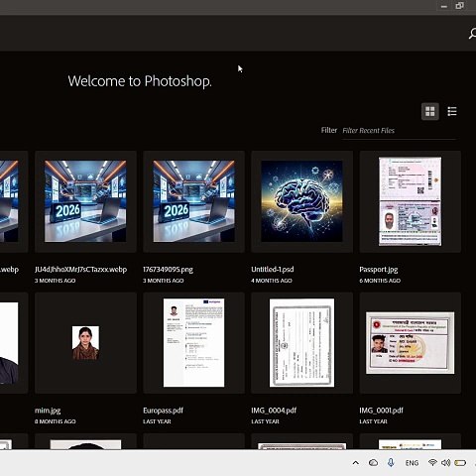Screen dimensions: 476x476
Task: Open the cloud sync tray icon
Action: pos(373,463)
